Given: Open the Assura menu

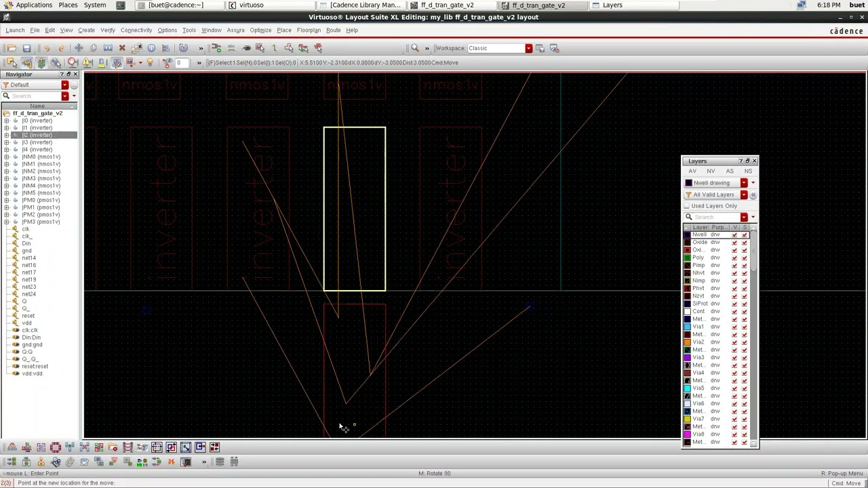Looking at the screenshot, I should coord(235,30).
